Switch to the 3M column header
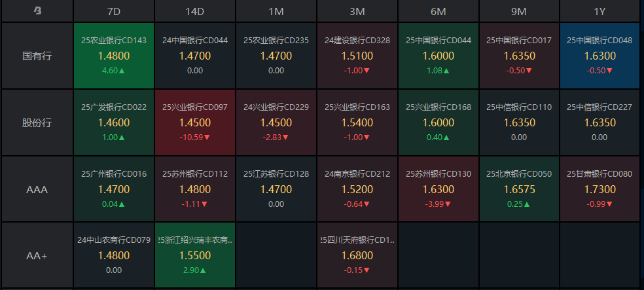644x290 pixels. (x=357, y=11)
